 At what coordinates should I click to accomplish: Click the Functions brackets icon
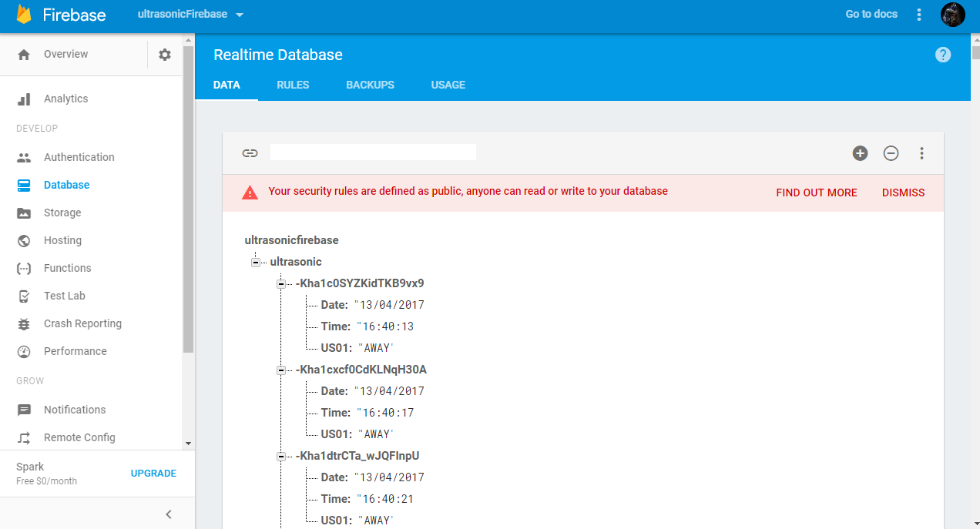pos(24,269)
